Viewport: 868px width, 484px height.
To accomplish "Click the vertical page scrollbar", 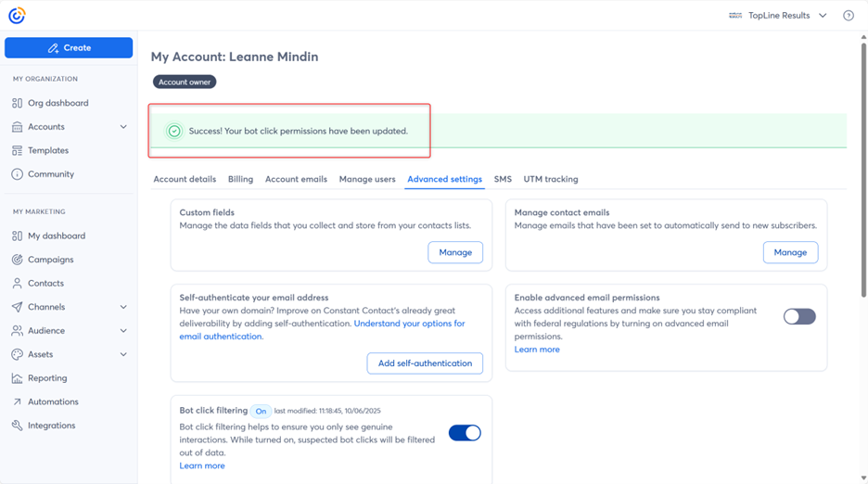I will click(x=862, y=167).
